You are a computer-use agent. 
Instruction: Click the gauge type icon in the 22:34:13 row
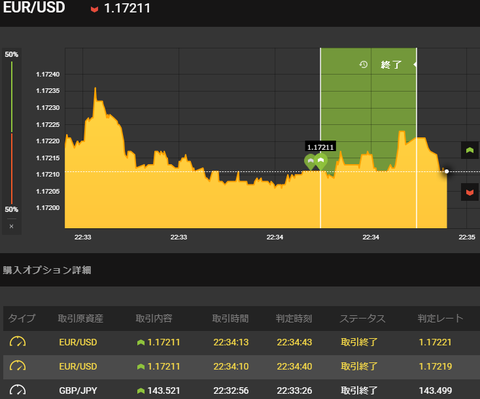(x=18, y=342)
